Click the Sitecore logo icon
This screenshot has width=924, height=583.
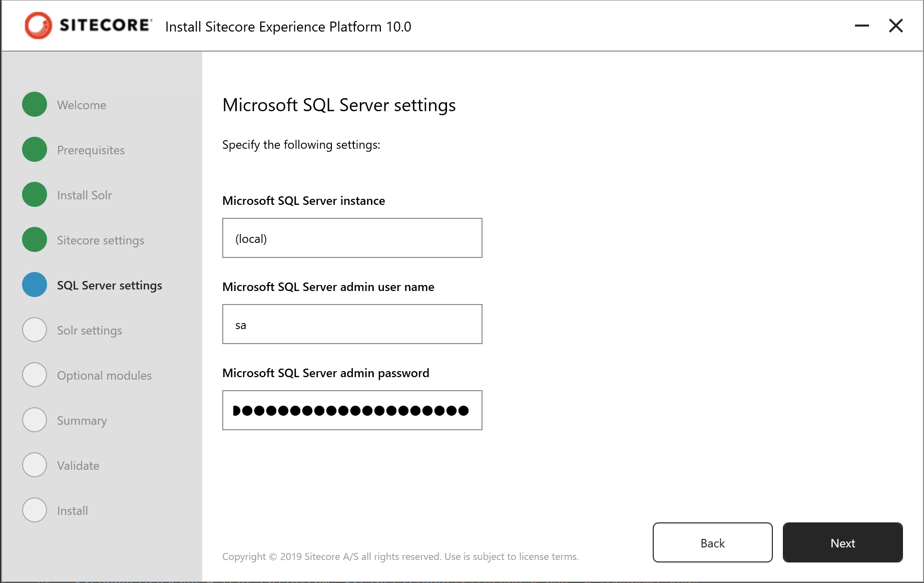pyautogui.click(x=39, y=26)
